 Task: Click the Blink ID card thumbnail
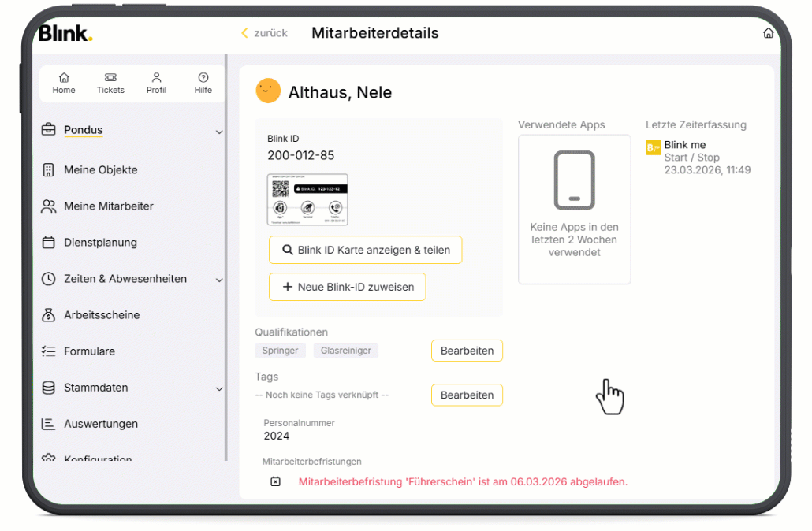click(307, 199)
